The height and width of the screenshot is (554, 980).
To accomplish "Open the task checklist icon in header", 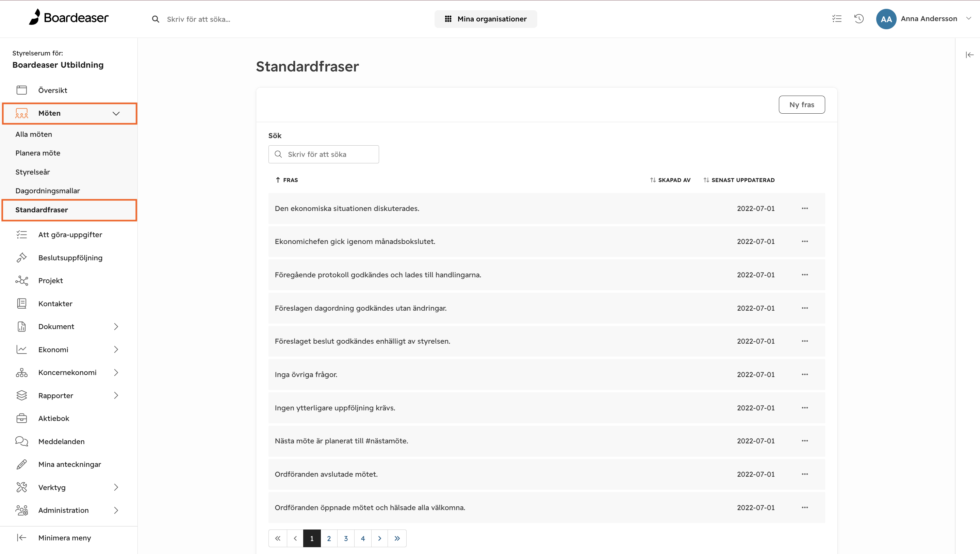I will (837, 19).
